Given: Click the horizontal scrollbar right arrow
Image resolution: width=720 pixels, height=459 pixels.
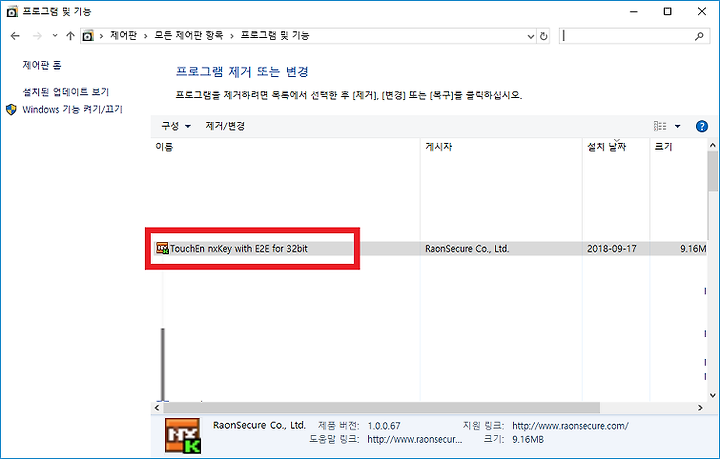Looking at the screenshot, I should [x=700, y=408].
